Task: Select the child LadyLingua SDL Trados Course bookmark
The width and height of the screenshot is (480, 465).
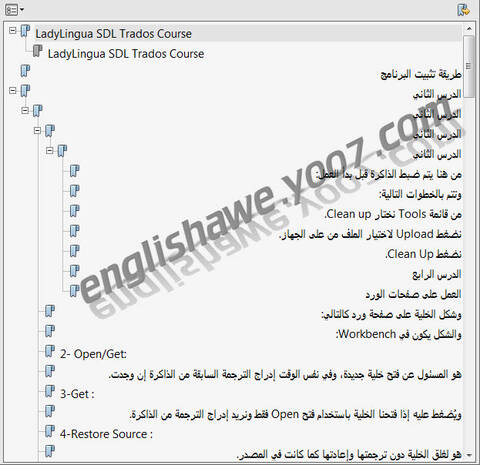Action: point(126,54)
